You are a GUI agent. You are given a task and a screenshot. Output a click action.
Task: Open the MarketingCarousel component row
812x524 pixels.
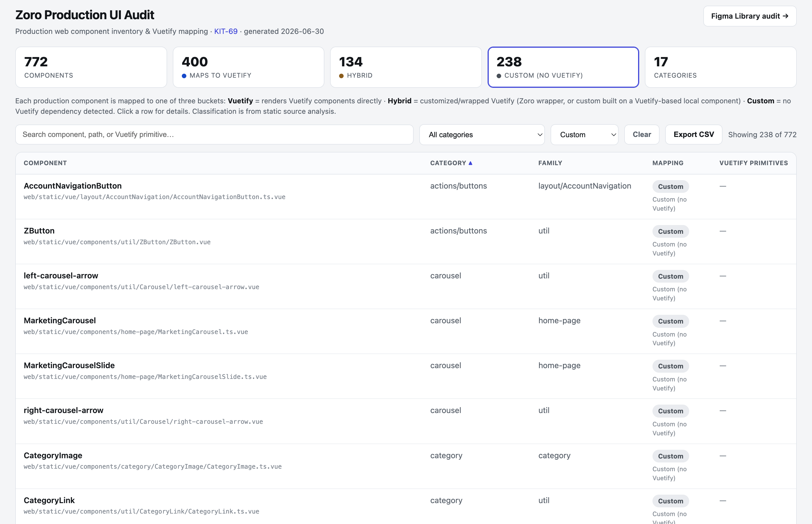pos(406,331)
